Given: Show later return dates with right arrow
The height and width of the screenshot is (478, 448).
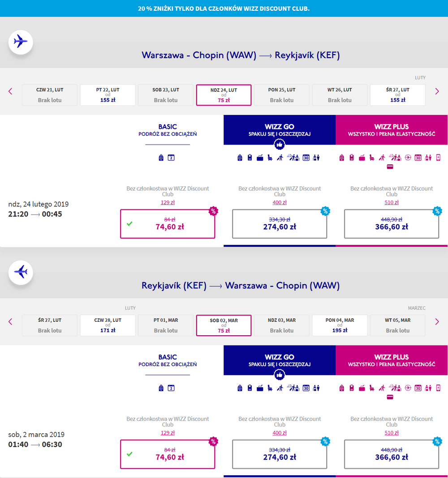Looking at the screenshot, I should tap(437, 322).
